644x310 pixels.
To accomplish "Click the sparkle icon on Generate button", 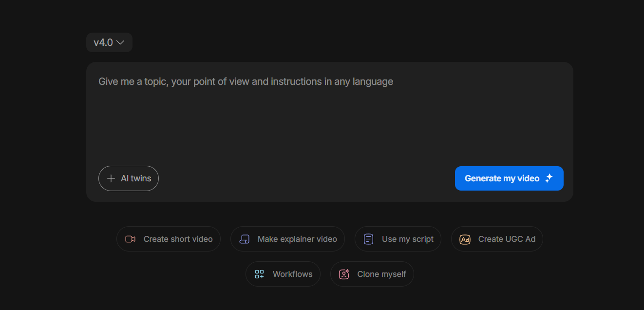I will pyautogui.click(x=549, y=178).
